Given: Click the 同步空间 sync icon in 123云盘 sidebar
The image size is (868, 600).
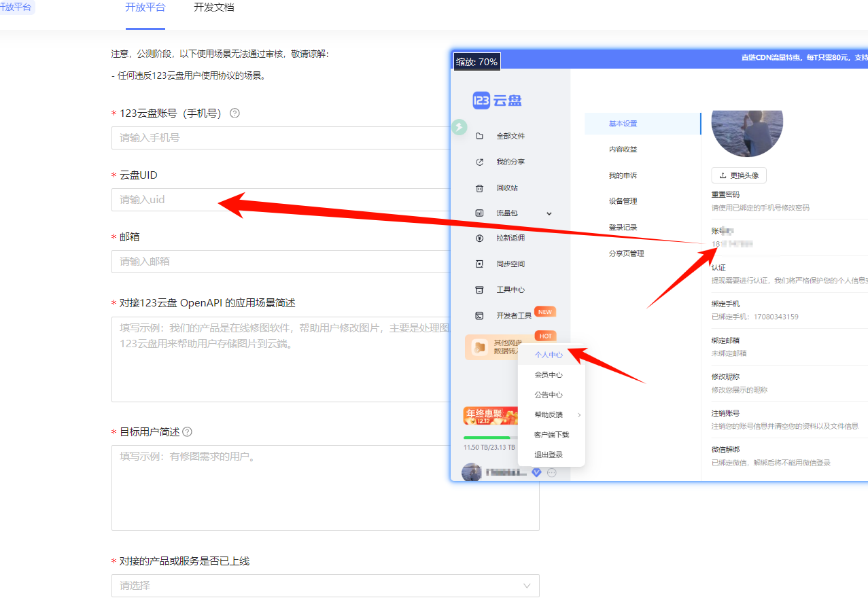Looking at the screenshot, I should point(479,264).
